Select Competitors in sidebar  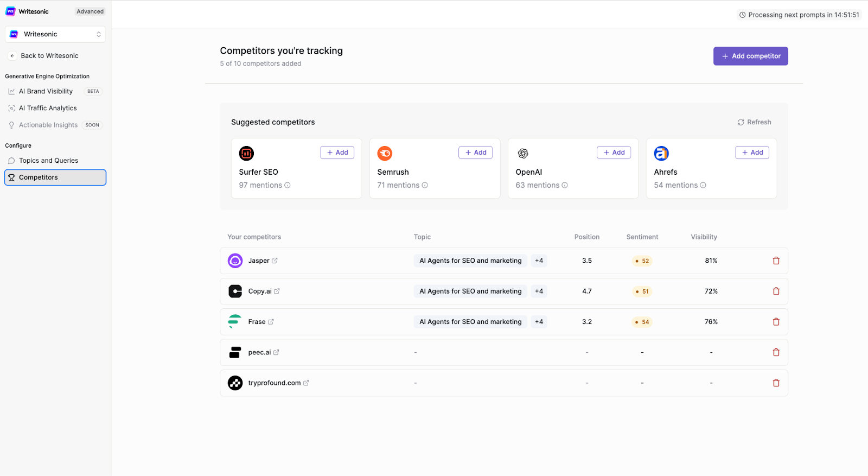click(x=55, y=177)
